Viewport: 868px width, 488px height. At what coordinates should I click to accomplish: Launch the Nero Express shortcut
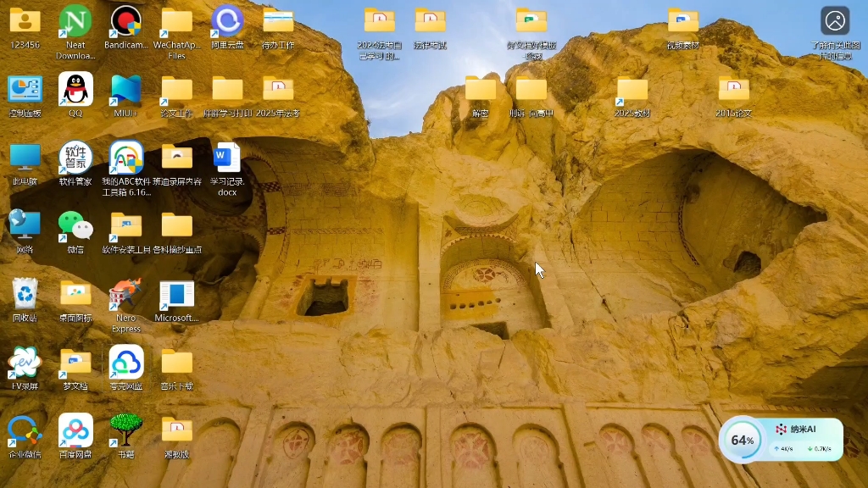tap(126, 294)
